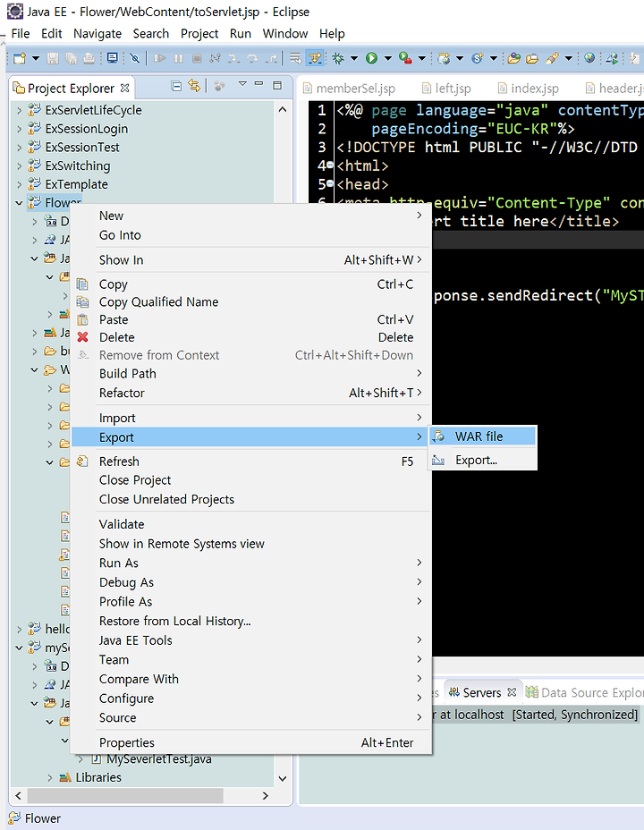Click Properties in the context menu
The width and height of the screenshot is (644, 830).
[250, 742]
